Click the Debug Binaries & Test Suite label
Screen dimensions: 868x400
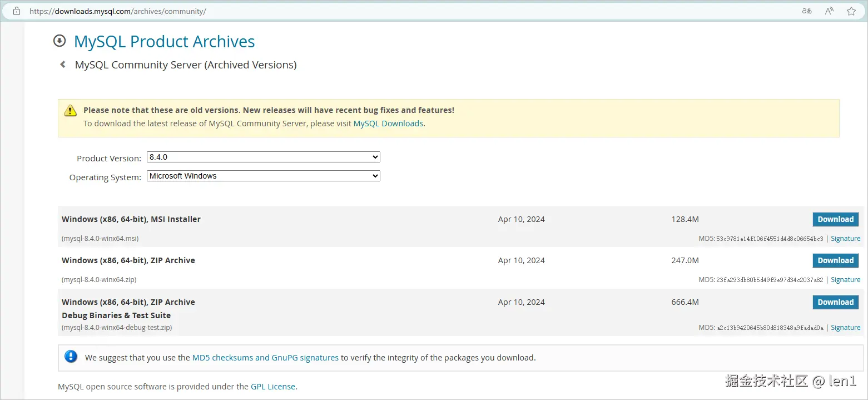pyautogui.click(x=116, y=315)
